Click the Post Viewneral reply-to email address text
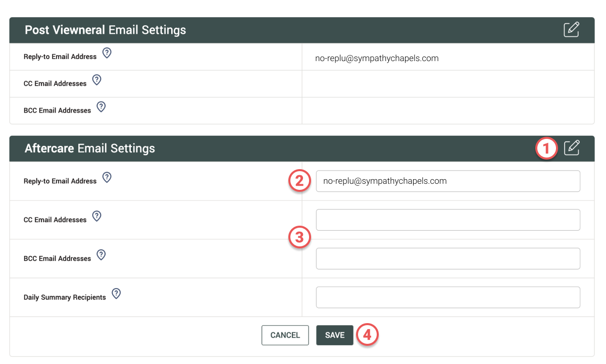This screenshot has height=364, width=606. (x=377, y=58)
